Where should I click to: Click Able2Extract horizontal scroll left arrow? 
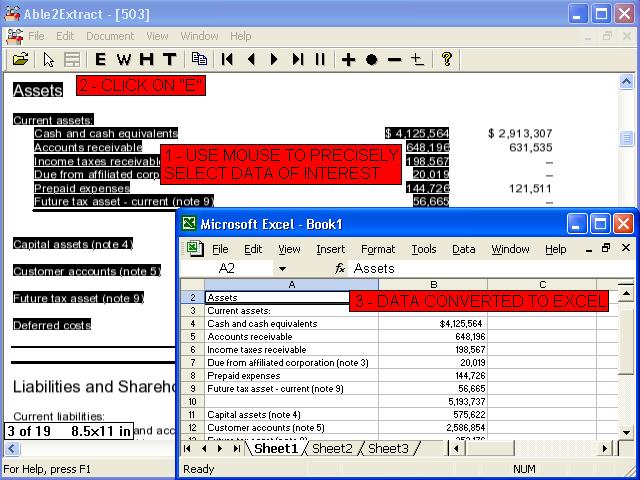(x=11, y=449)
